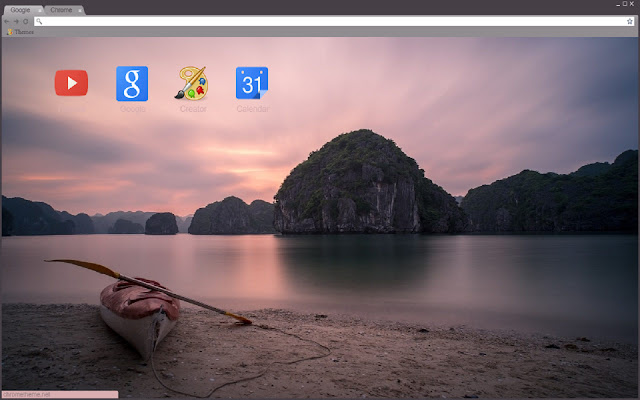Reload the page
Image resolution: width=640 pixels, height=400 pixels.
pos(26,21)
